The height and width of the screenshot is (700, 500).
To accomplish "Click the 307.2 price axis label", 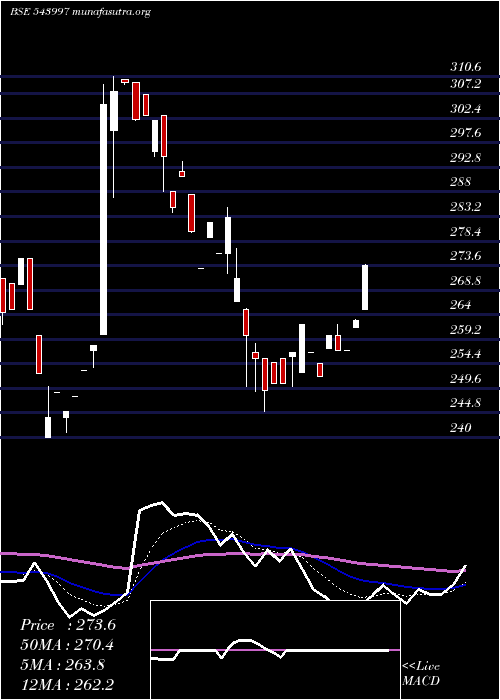I will tap(465, 83).
